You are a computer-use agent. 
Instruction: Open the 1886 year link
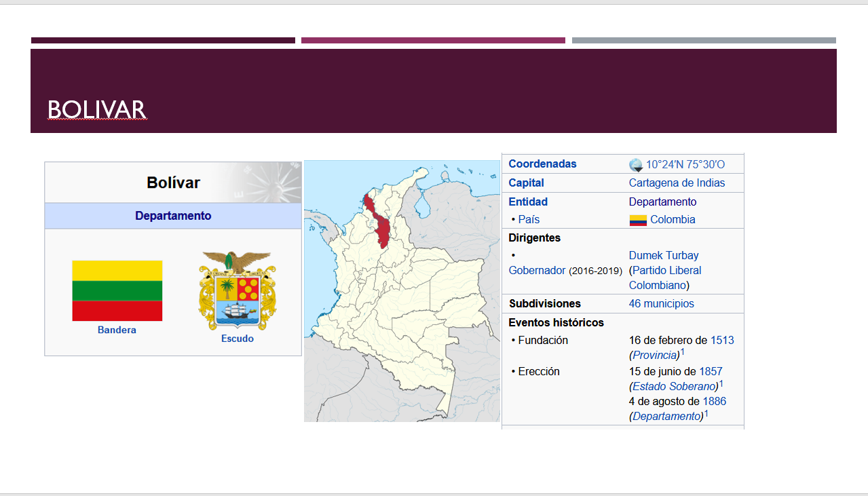coord(715,402)
